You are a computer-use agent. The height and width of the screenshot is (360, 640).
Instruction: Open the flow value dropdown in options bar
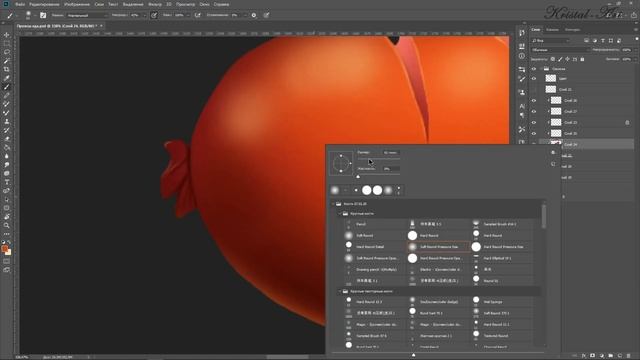(188, 15)
